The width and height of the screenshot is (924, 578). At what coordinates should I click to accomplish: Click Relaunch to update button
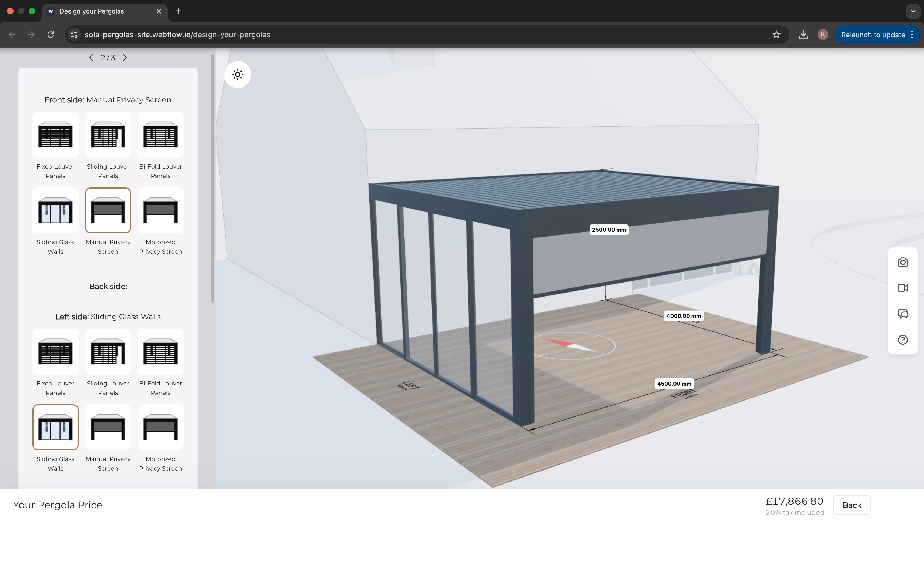pyautogui.click(x=873, y=35)
